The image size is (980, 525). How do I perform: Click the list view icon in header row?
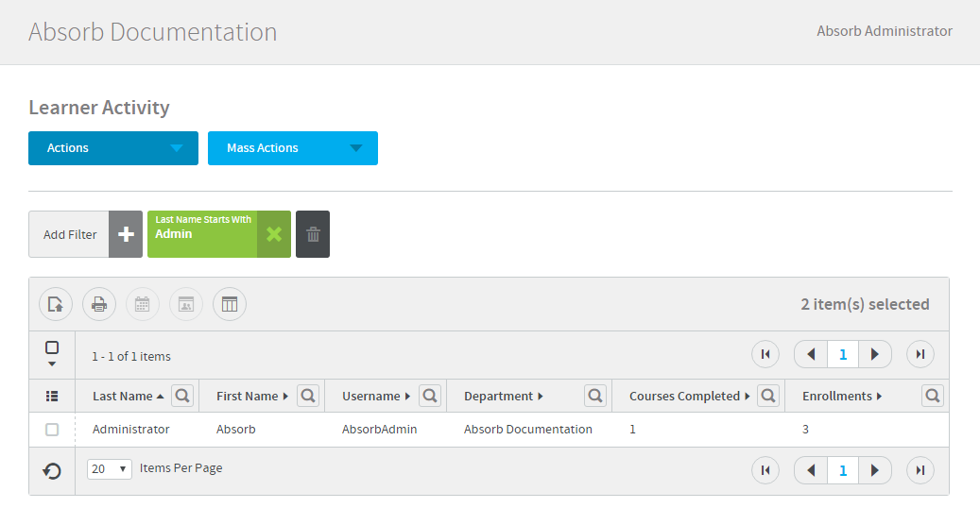(x=52, y=396)
